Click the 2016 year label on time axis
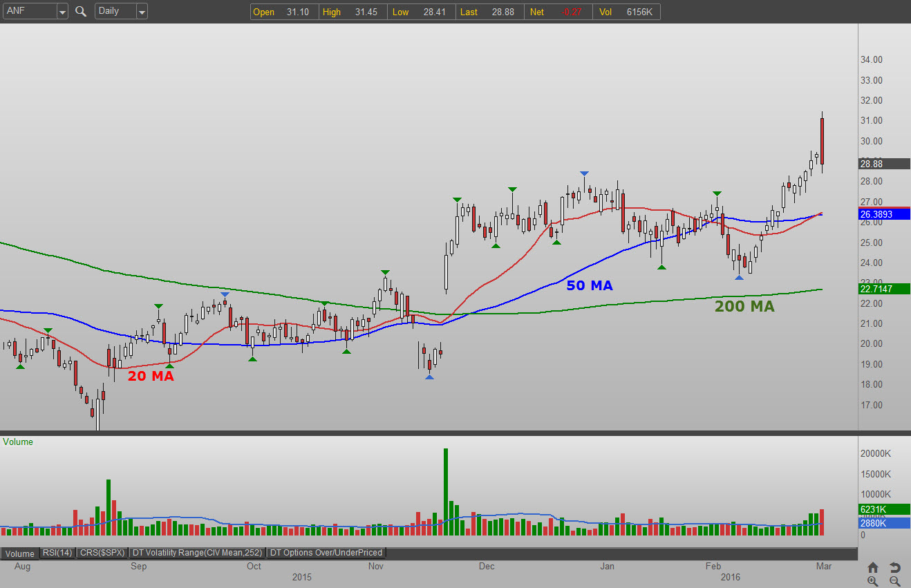This screenshot has height=588, width=911. tap(729, 577)
